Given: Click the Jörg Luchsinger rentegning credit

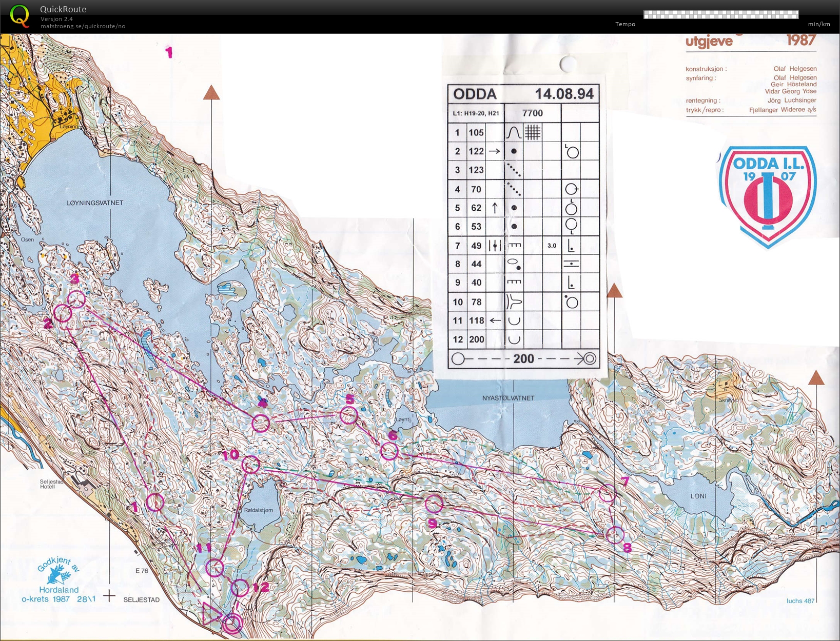Looking at the screenshot, I should (x=791, y=101).
